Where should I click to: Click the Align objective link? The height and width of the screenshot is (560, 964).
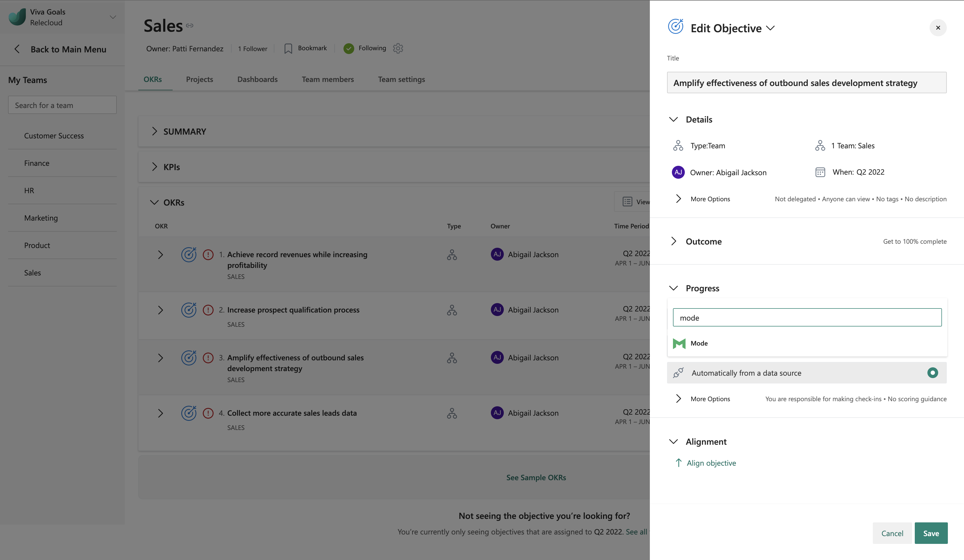pos(711,463)
